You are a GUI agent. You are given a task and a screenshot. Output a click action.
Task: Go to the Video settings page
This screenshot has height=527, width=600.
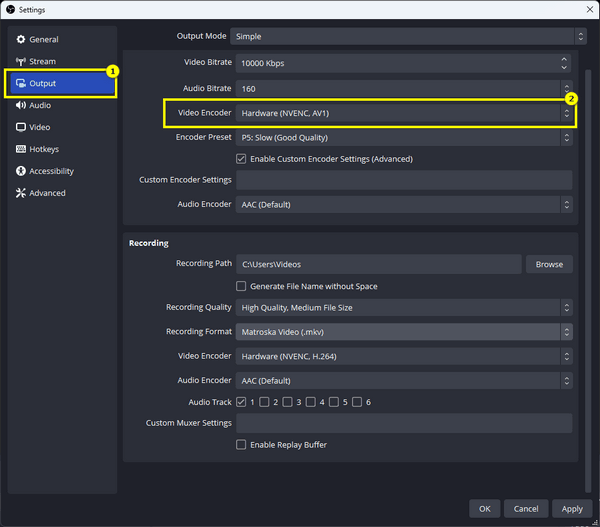point(62,127)
